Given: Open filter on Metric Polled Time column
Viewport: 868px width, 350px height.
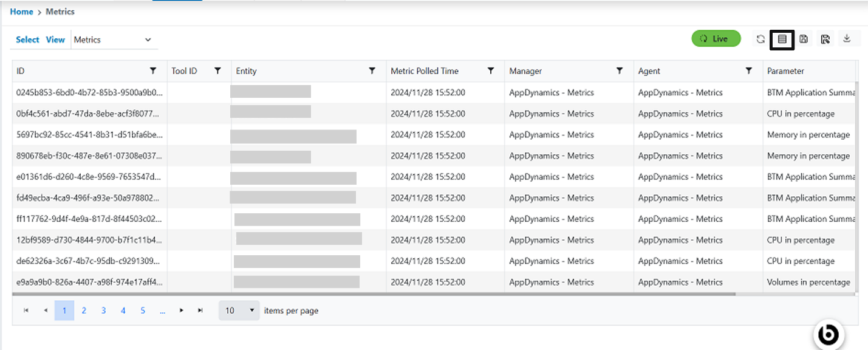Looking at the screenshot, I should 491,71.
